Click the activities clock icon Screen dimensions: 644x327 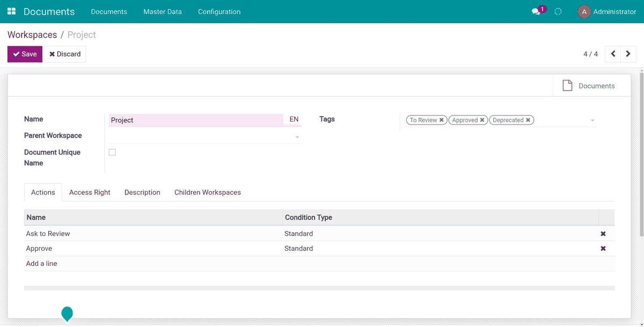[558, 11]
